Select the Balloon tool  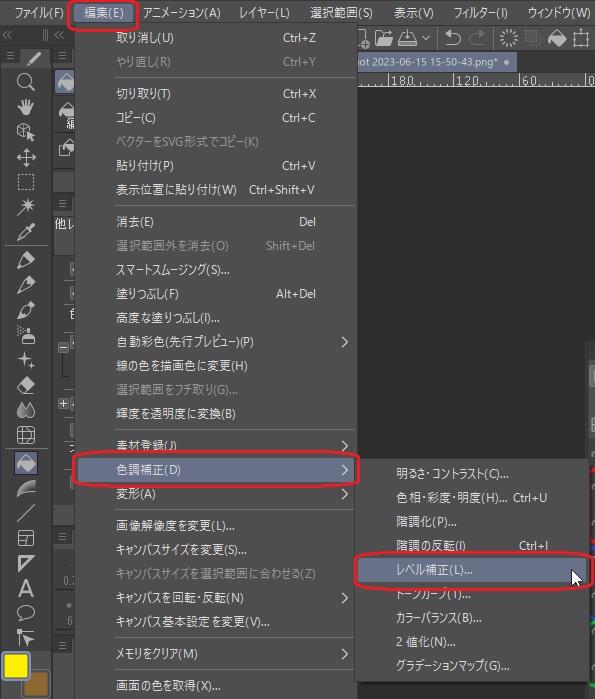pyautogui.click(x=25, y=613)
